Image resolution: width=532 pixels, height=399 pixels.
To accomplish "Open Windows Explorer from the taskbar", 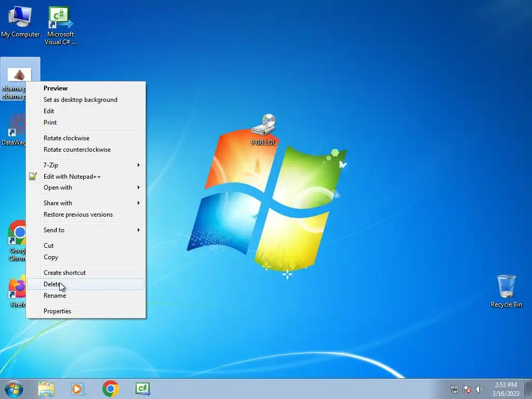I will 46,389.
